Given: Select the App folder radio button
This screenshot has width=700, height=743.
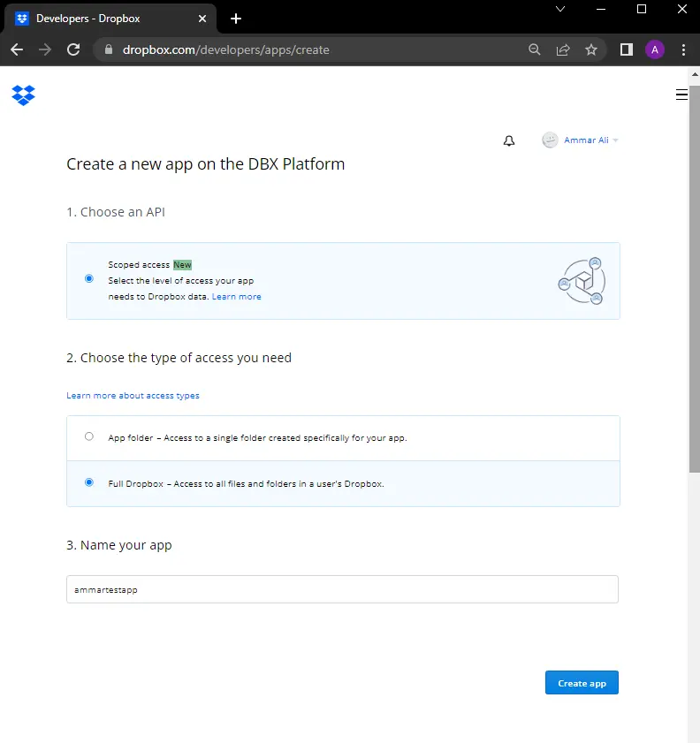Looking at the screenshot, I should coord(89,436).
